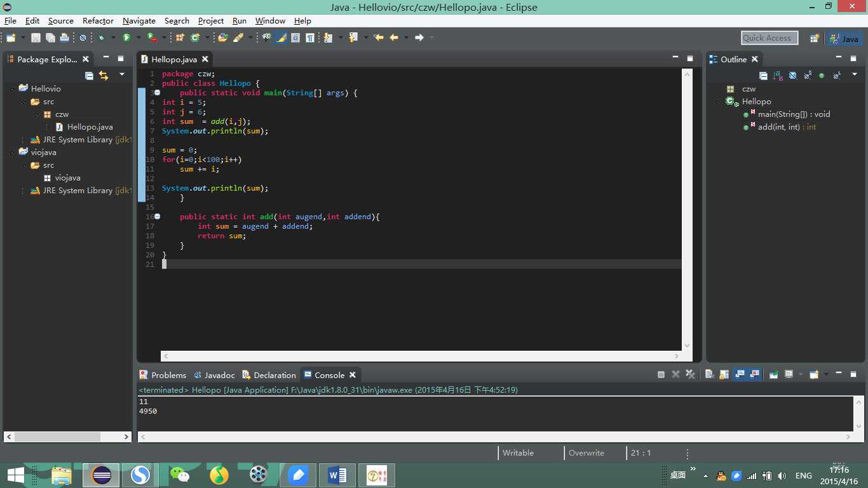Click the Open Perspective icon beside Quick Access

[814, 38]
